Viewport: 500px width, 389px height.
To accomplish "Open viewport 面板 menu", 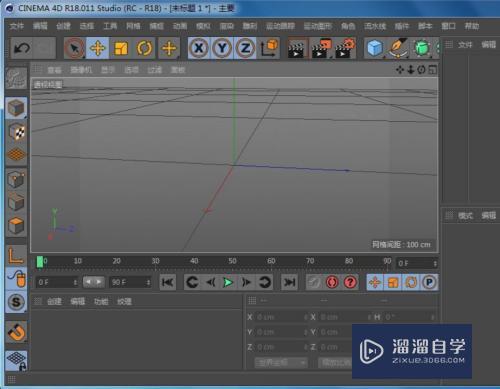I will tap(178, 70).
